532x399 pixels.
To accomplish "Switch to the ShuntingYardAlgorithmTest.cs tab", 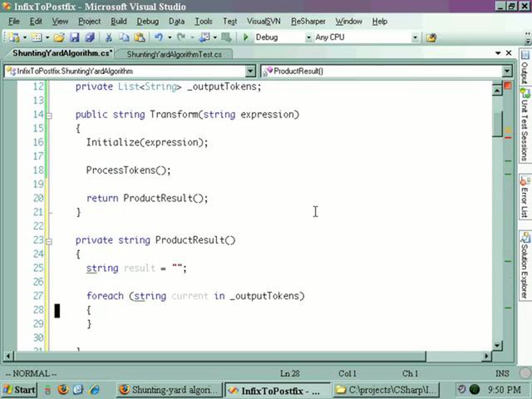I will pos(174,54).
